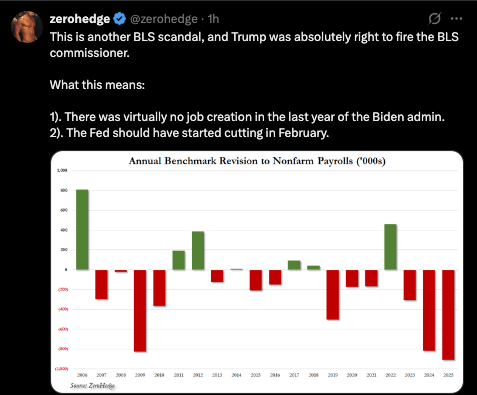Viewport: 477px width, 395px height.
Task: Click the zerohedge profile avatar
Action: (x=27, y=27)
